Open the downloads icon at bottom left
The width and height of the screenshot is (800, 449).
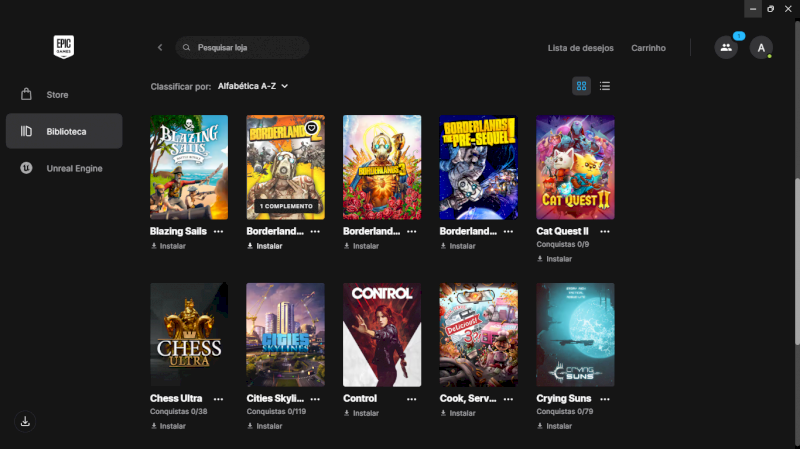[x=25, y=421]
